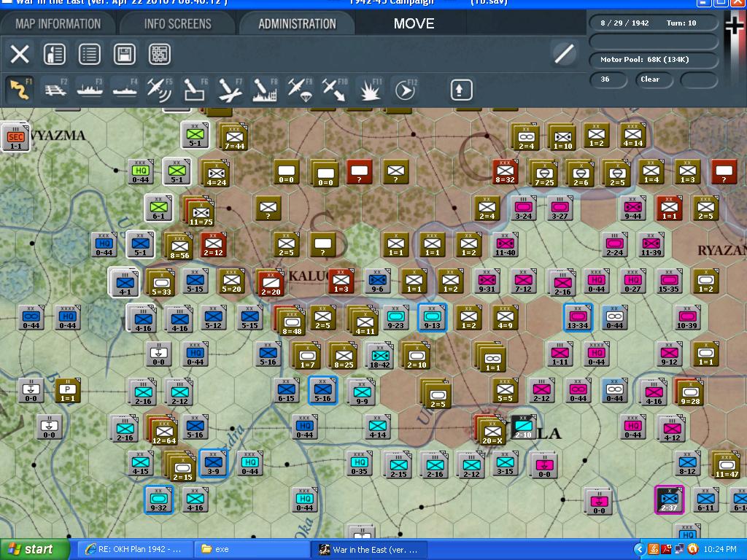This screenshot has width=747, height=560.
Task: Select the 15-35 magenta unit
Action: click(669, 281)
